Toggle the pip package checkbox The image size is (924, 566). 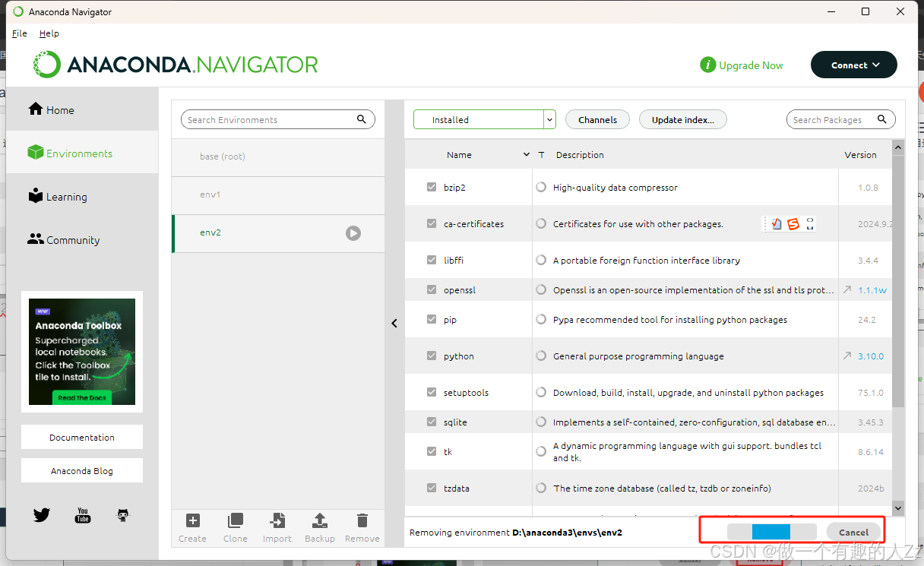pyautogui.click(x=432, y=319)
